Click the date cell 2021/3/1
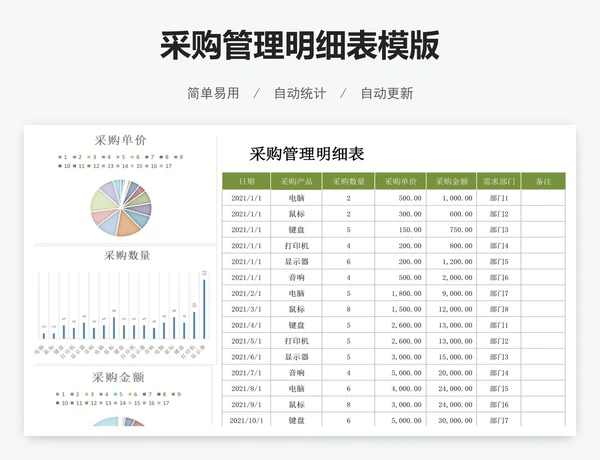This screenshot has height=460, width=600. (x=246, y=309)
